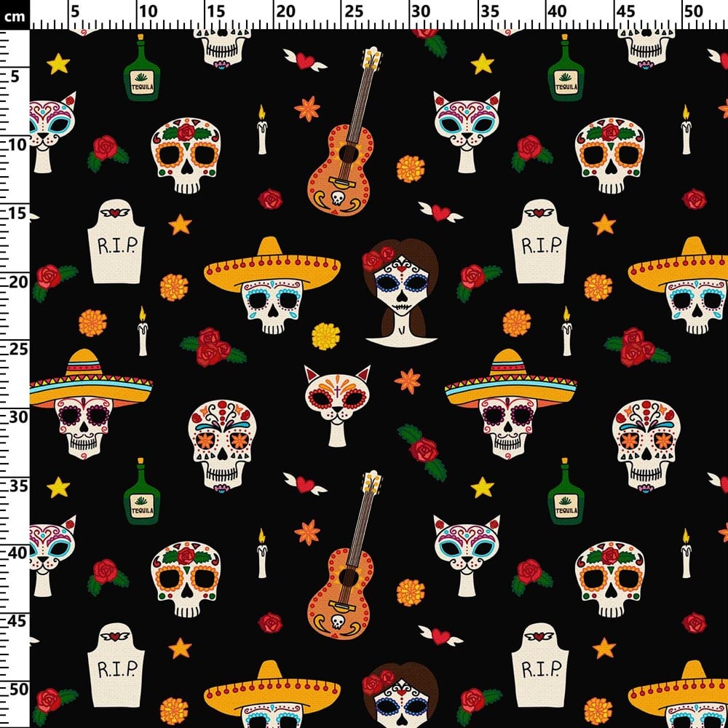This screenshot has height=728, width=728.
Task: Click 45 on the vertical ruler
Action: click(18, 621)
